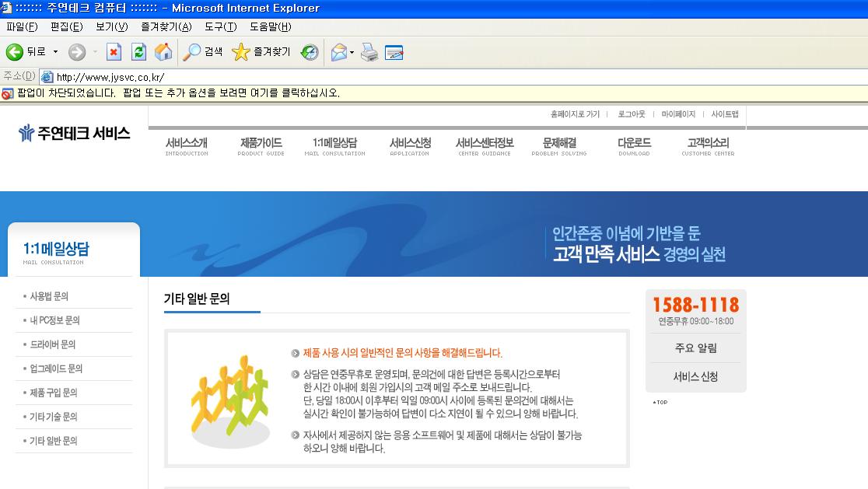The width and height of the screenshot is (868, 489).
Task: Click the Mail envelope icon
Action: [339, 52]
